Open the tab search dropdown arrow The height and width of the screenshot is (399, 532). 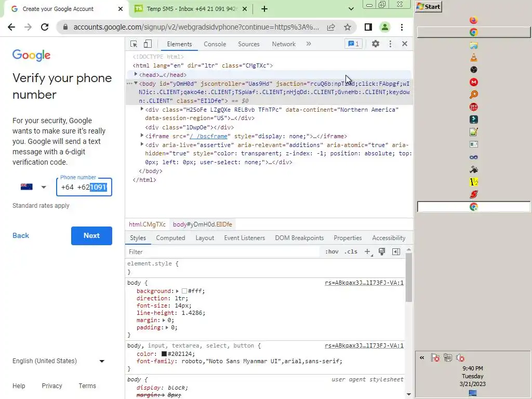[x=351, y=9]
